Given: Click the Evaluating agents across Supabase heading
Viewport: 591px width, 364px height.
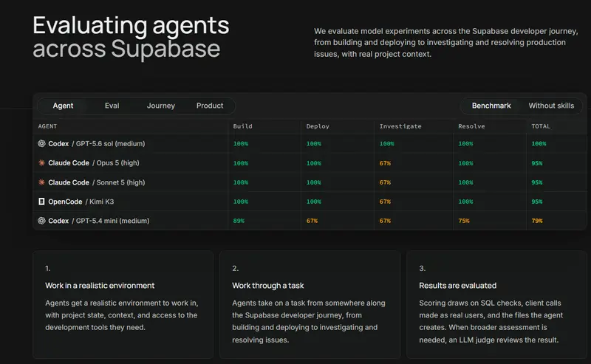Looking at the screenshot, I should pos(131,37).
